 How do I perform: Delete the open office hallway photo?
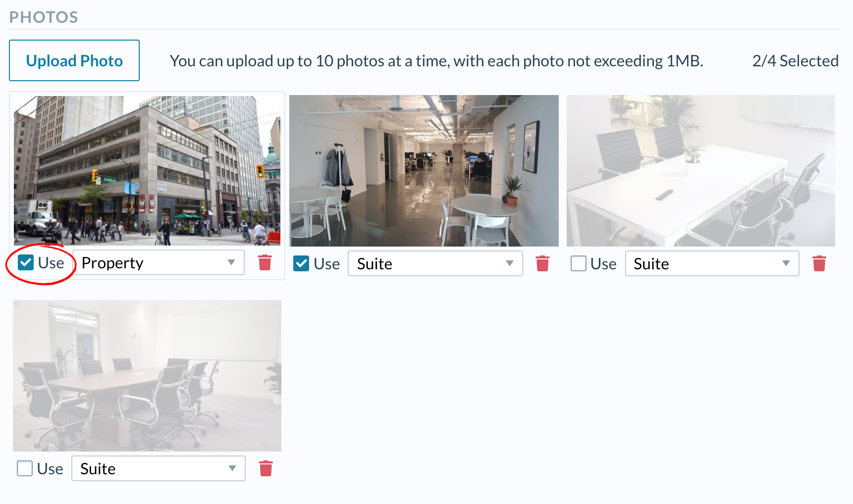(542, 263)
